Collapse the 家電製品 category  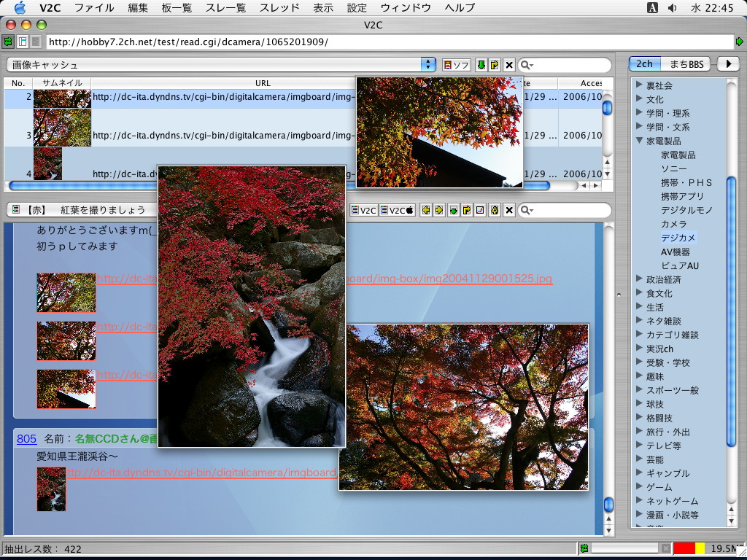point(639,141)
